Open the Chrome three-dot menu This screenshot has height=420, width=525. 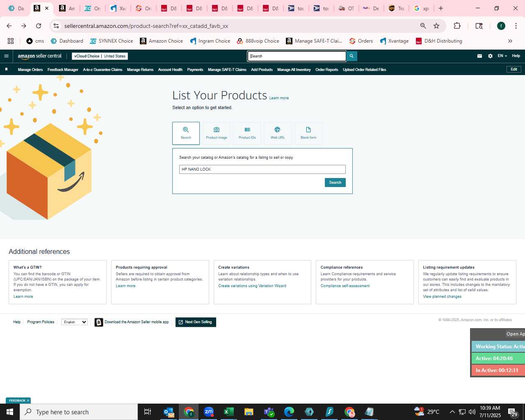(516, 26)
